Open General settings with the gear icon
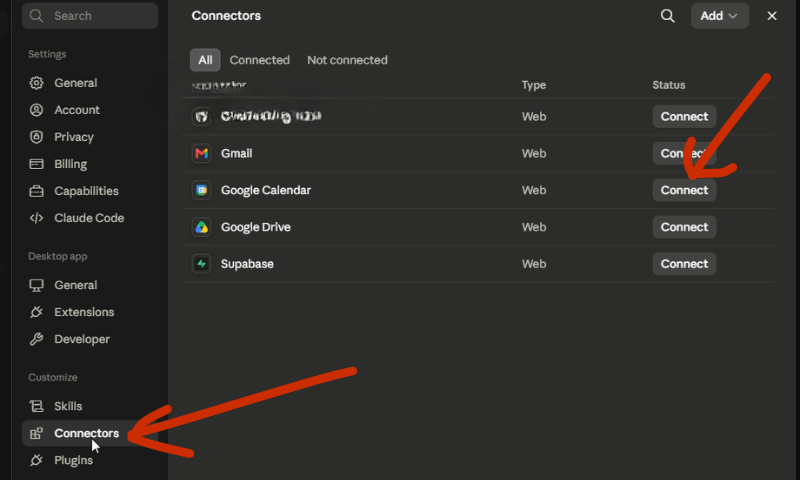The image size is (800, 480). click(36, 83)
